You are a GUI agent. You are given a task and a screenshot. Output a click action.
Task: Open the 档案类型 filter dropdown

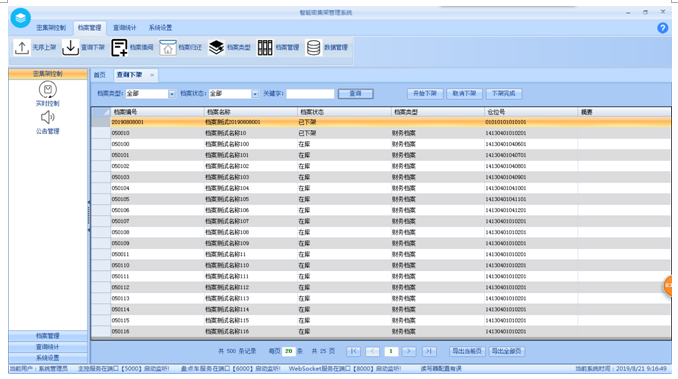pyautogui.click(x=172, y=94)
